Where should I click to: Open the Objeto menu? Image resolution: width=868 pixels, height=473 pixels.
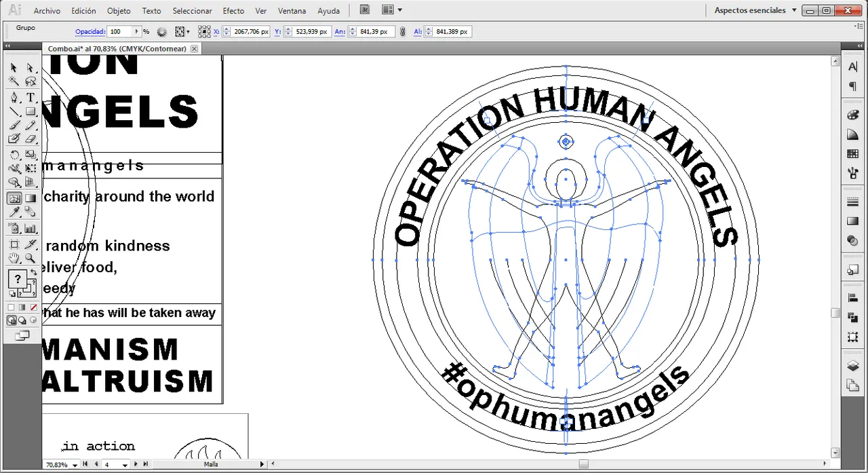[x=119, y=11]
